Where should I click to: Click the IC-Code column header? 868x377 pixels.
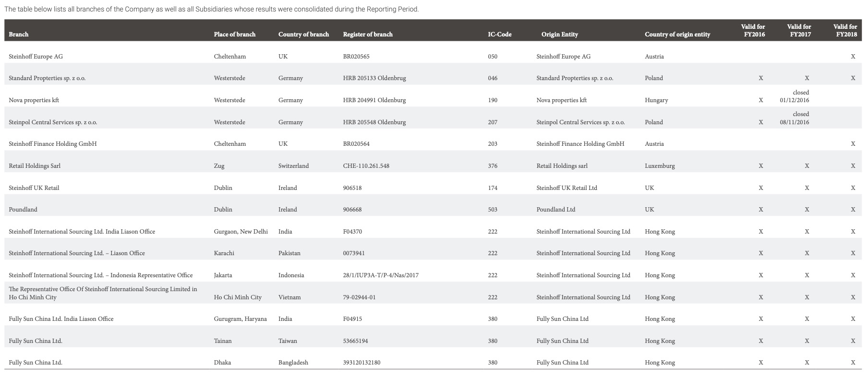click(x=499, y=35)
